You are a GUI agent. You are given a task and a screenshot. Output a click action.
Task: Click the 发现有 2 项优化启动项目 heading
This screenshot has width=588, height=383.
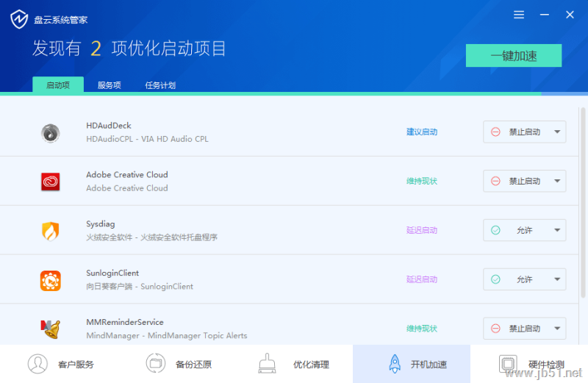[129, 49]
